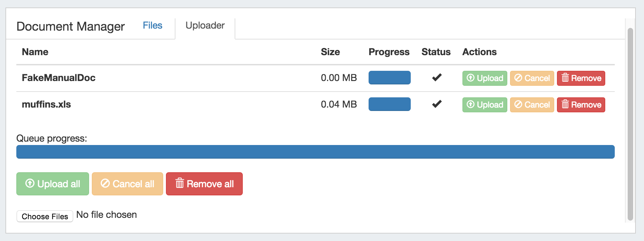Click the Upload all arrow icon
Image resolution: width=644 pixels, height=241 pixels.
click(x=30, y=183)
